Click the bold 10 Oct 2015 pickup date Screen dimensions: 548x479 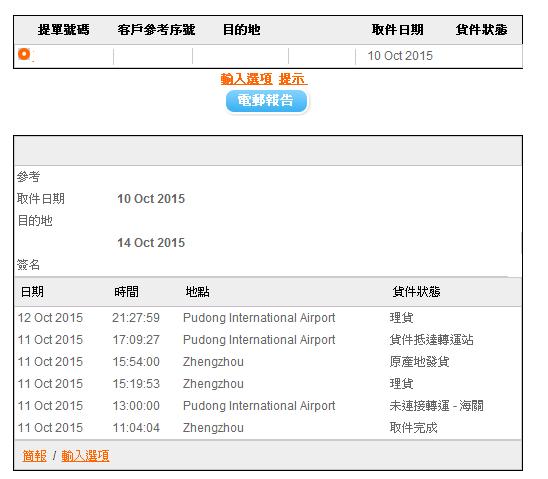pyautogui.click(x=151, y=199)
